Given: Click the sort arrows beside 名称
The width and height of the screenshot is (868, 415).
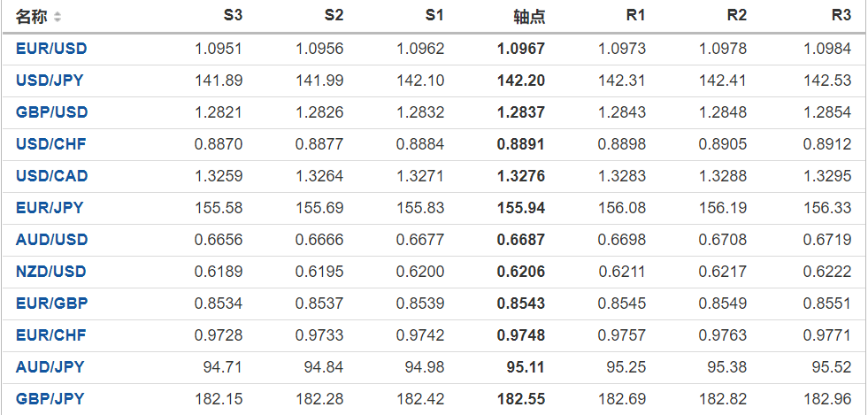Looking at the screenshot, I should [x=58, y=17].
